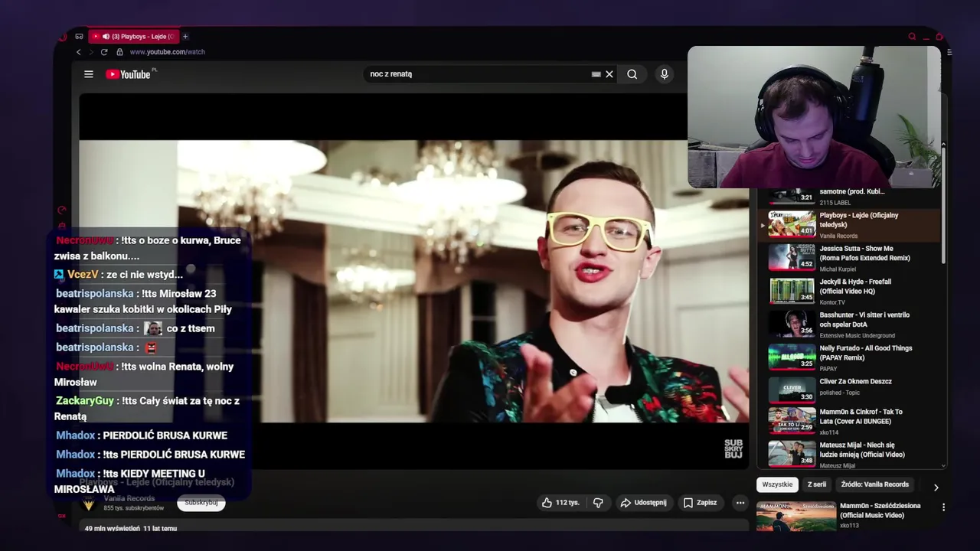This screenshot has height=551, width=980.
Task: Select the Z serii filter chip
Action: point(817,484)
